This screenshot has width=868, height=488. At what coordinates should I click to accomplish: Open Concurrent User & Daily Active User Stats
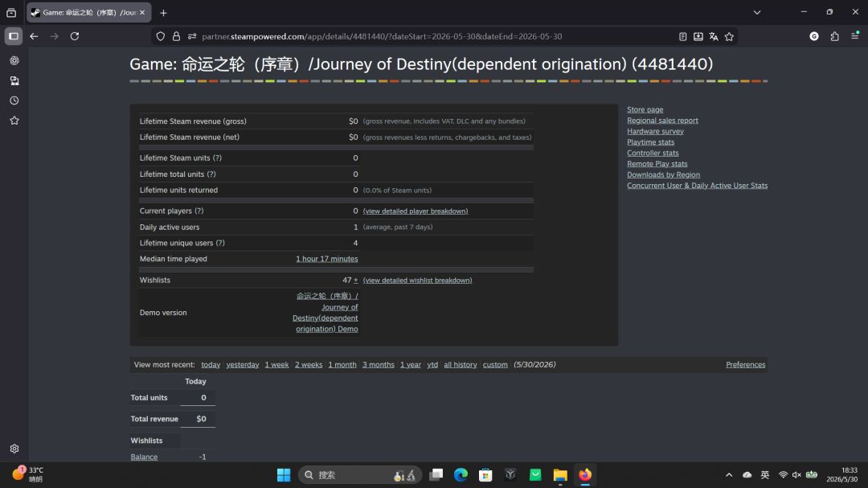pos(697,186)
